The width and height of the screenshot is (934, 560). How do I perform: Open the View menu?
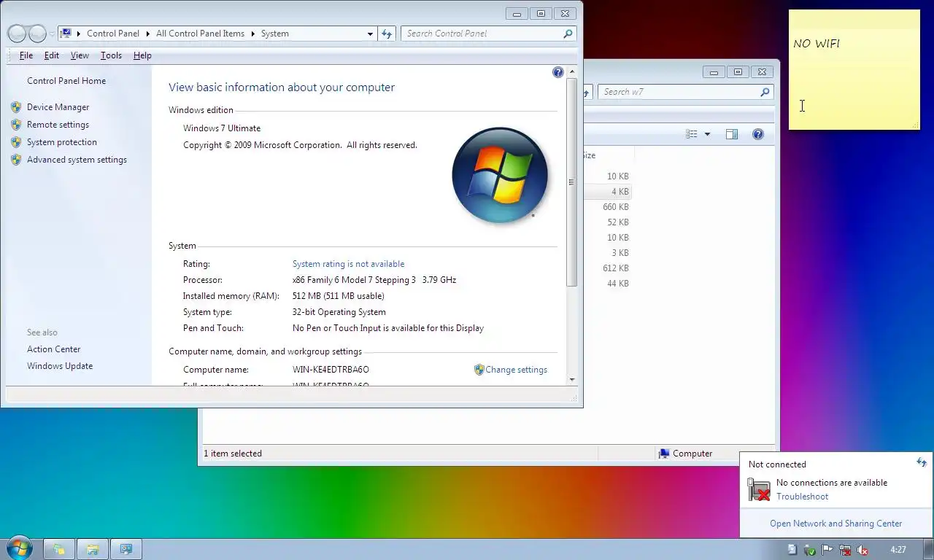pyautogui.click(x=80, y=55)
